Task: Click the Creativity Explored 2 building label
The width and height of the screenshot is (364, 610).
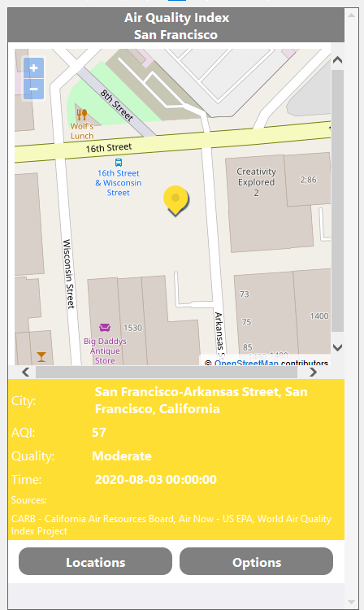Action: [x=257, y=182]
